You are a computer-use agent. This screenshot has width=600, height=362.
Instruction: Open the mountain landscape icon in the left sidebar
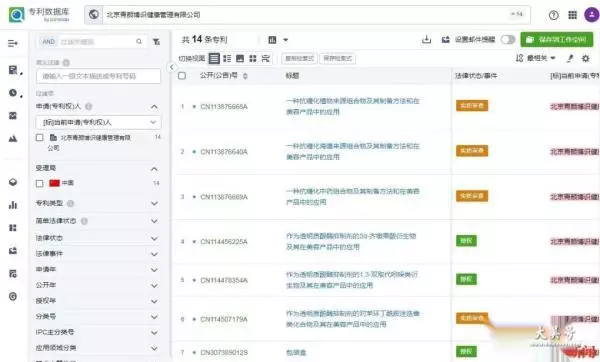click(13, 139)
